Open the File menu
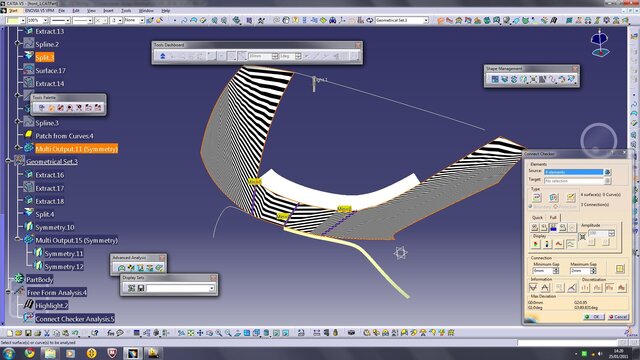The height and width of the screenshot is (360, 640). 62,10
